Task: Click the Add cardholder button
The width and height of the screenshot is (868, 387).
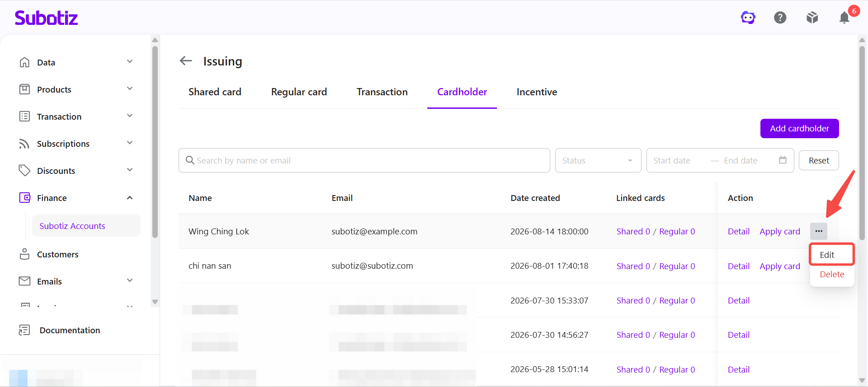Action: [x=799, y=129]
